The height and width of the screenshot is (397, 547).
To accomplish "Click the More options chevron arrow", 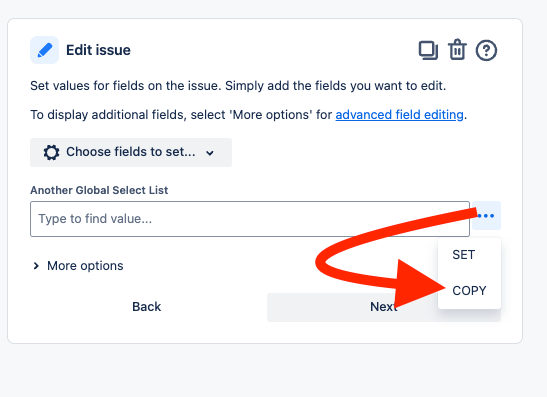I will pos(36,266).
